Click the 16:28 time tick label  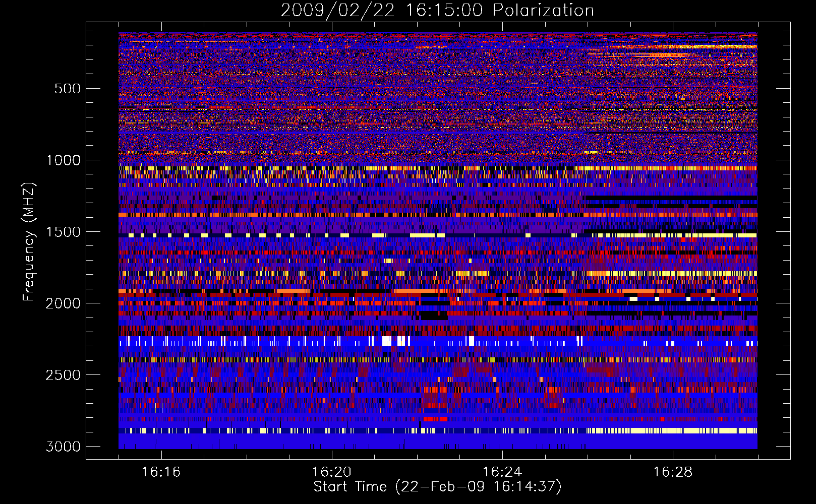(x=673, y=472)
